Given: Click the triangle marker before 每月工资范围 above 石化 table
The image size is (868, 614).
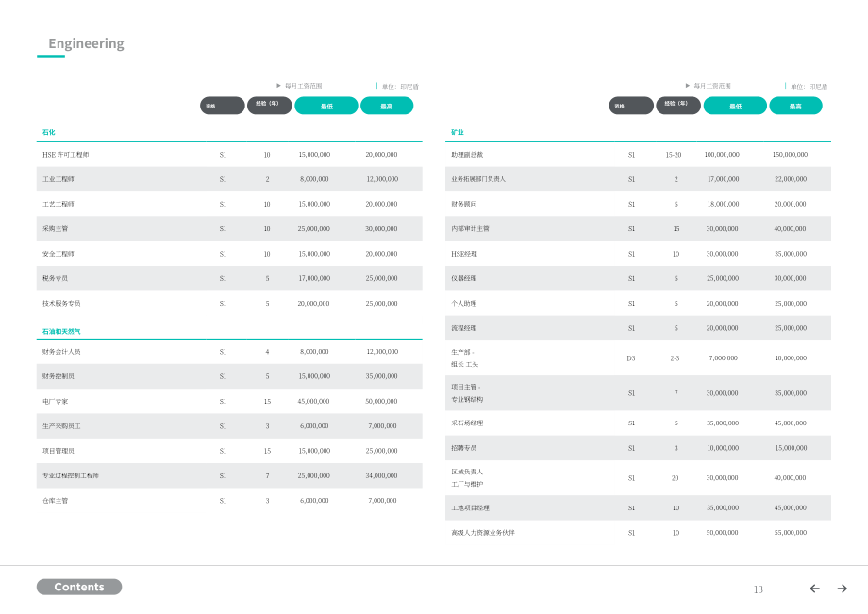Looking at the screenshot, I should tap(278, 86).
